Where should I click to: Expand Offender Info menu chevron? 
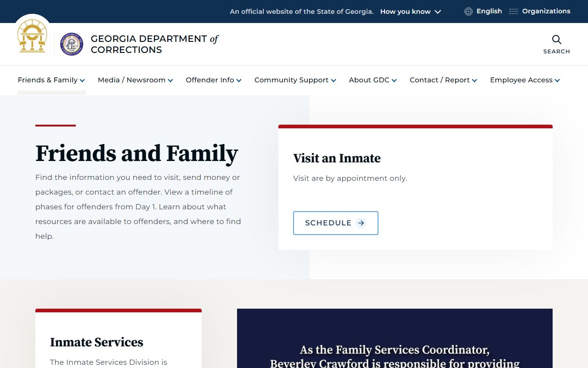click(239, 80)
